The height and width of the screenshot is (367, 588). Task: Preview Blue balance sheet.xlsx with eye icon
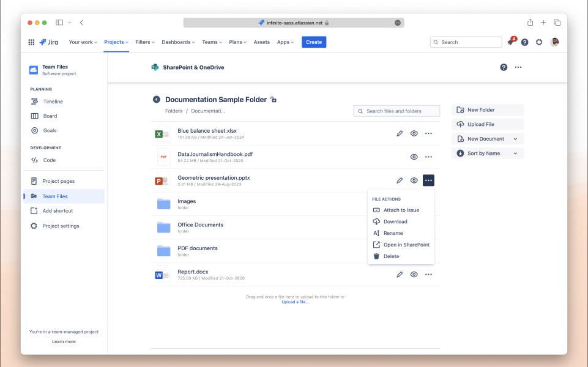pos(414,133)
